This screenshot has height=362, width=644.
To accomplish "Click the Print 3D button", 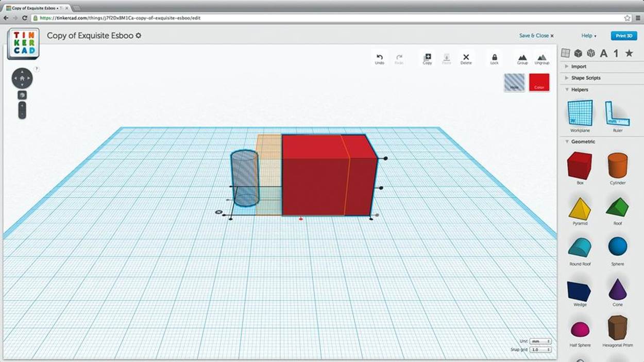I will (x=624, y=36).
